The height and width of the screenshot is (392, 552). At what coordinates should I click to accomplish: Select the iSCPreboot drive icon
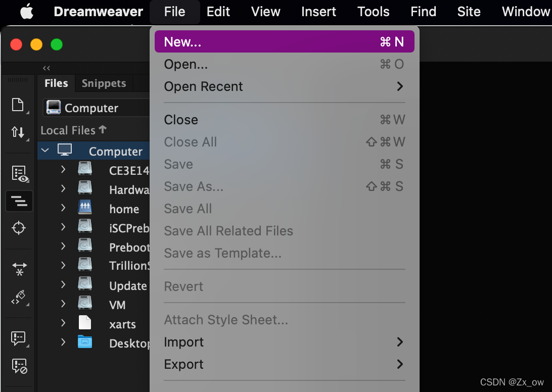[85, 226]
